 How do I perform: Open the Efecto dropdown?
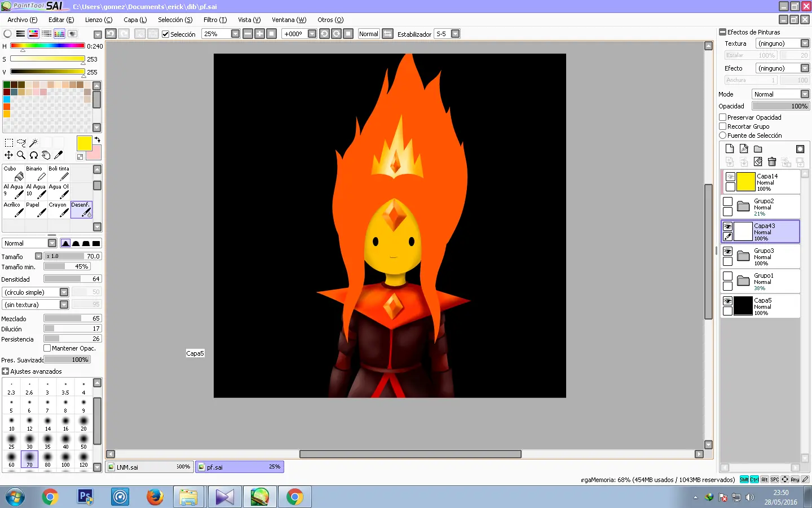point(805,68)
